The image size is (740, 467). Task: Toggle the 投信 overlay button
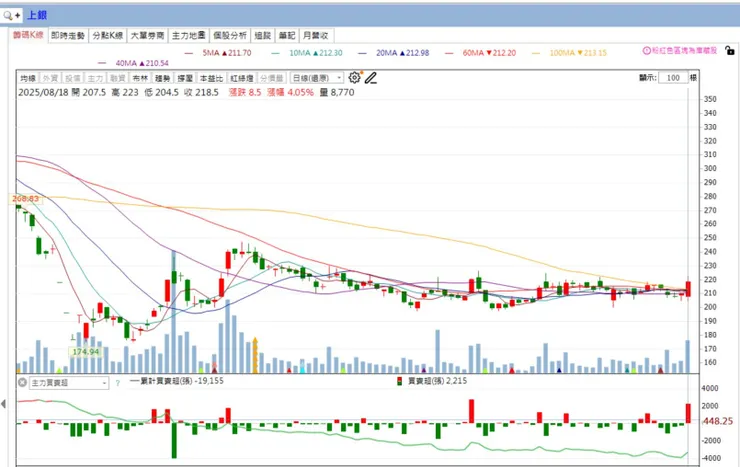click(x=73, y=78)
